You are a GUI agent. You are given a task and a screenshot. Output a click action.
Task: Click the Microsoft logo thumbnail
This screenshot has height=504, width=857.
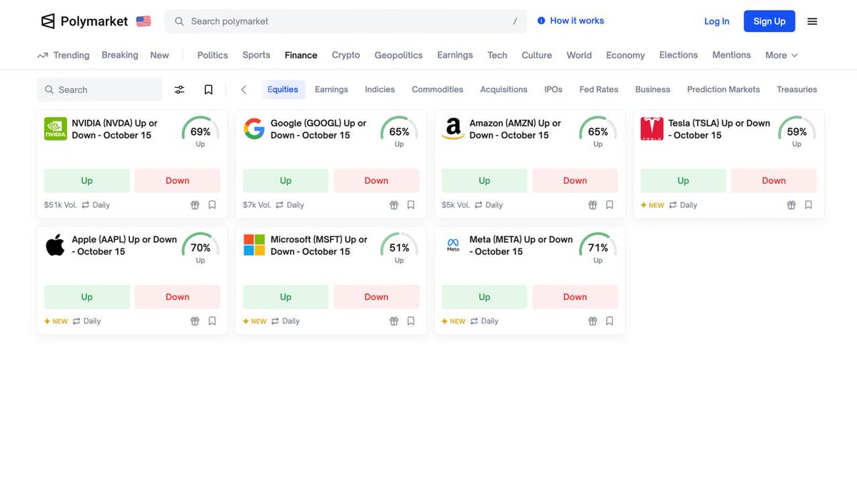point(254,245)
